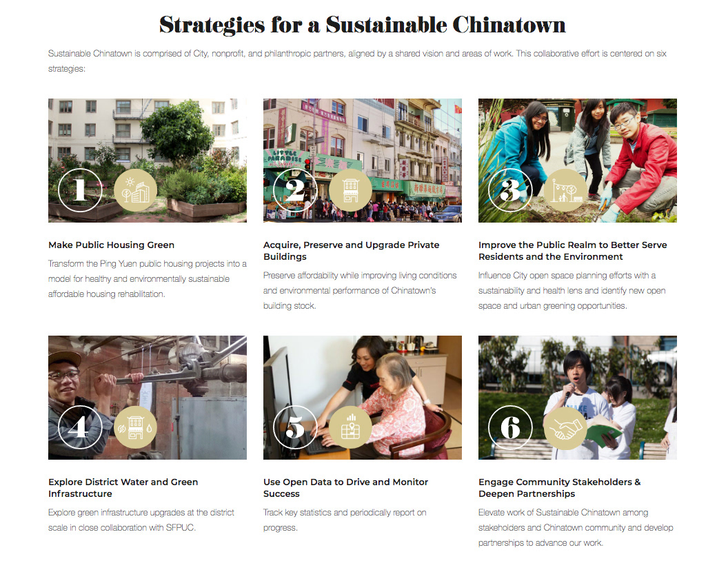728x572 pixels.
Task: Open Engage Community Stakeholders & Deepen Partnerships
Action: pyautogui.click(x=560, y=488)
